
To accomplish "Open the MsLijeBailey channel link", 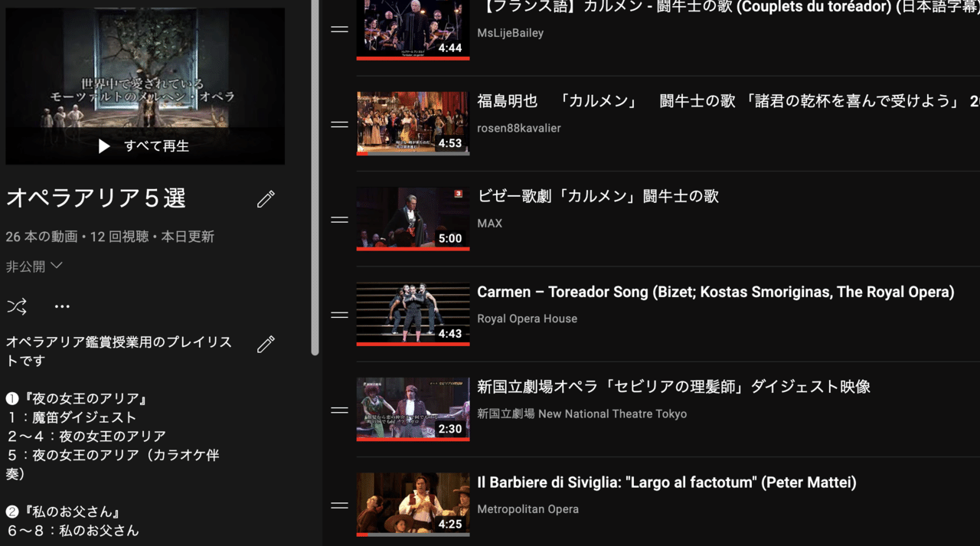I will 511,33.
